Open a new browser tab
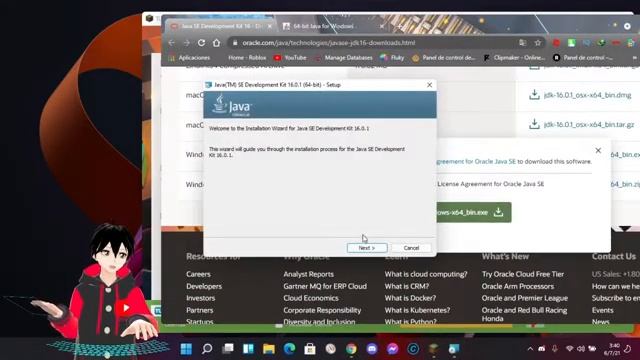This screenshot has height=360, width=640. (x=400, y=26)
